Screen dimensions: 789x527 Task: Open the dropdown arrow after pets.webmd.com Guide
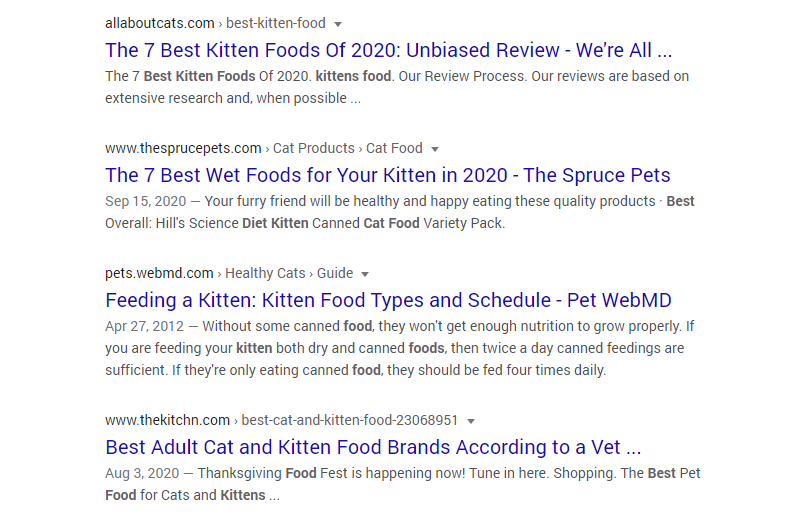coord(365,274)
